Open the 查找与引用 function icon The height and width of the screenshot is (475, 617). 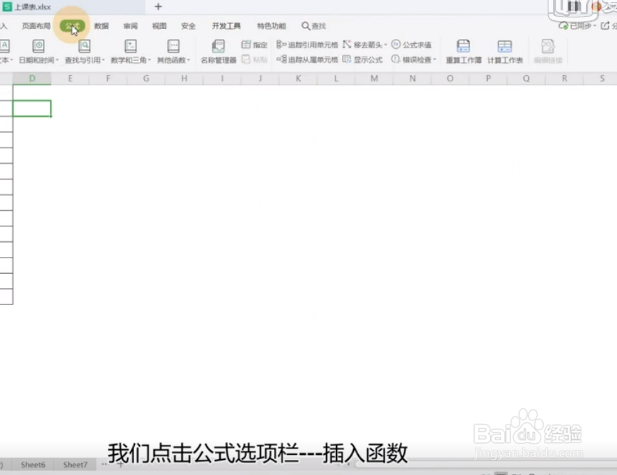(84, 46)
